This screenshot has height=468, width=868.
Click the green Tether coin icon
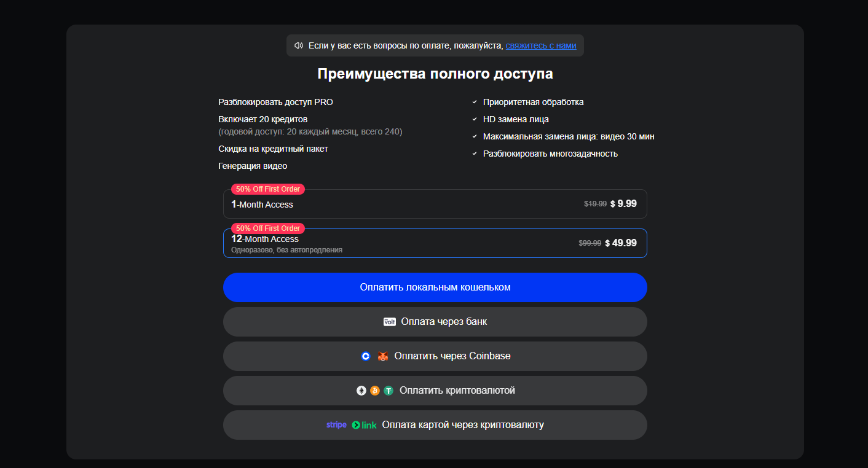tap(389, 391)
